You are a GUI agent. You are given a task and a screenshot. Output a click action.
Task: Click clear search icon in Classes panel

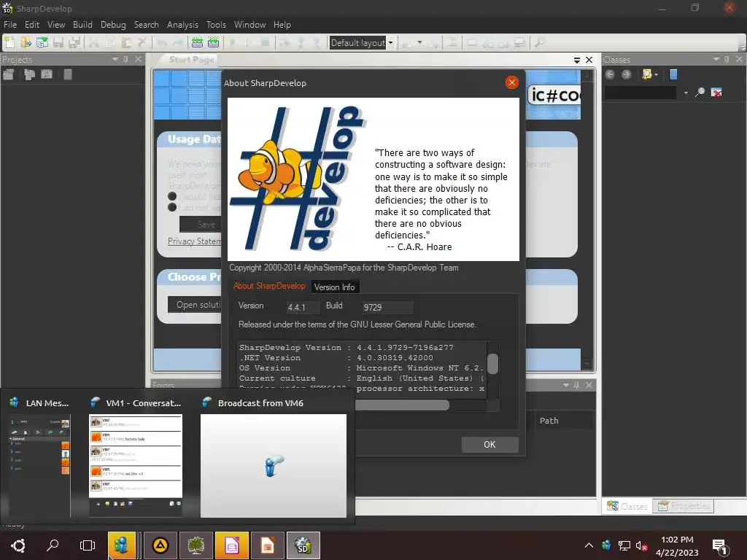tap(716, 93)
